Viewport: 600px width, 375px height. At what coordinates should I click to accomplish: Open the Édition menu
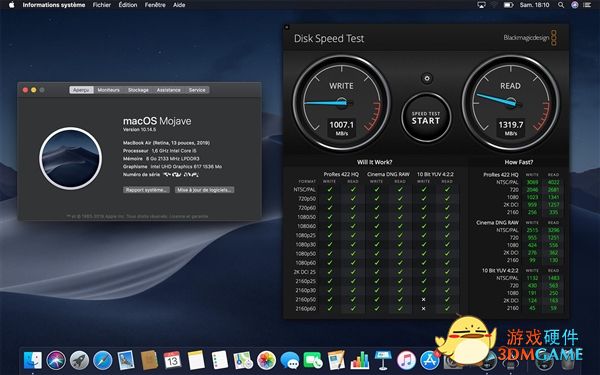(x=128, y=5)
